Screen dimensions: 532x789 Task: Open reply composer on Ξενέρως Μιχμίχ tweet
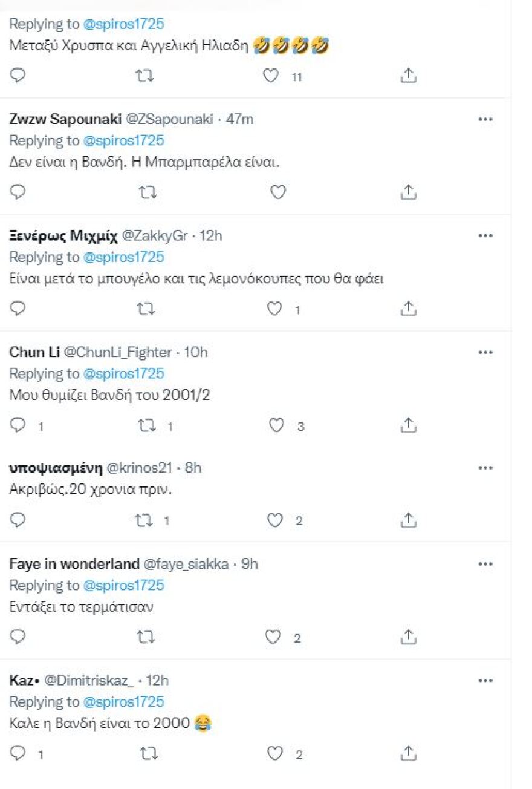[x=18, y=309]
